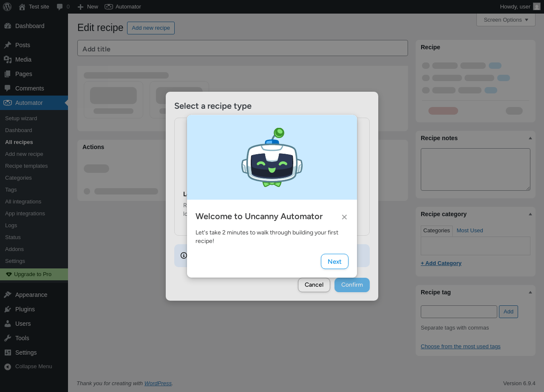Go to All recipes
This screenshot has width=544, height=392.
tap(34, 142)
